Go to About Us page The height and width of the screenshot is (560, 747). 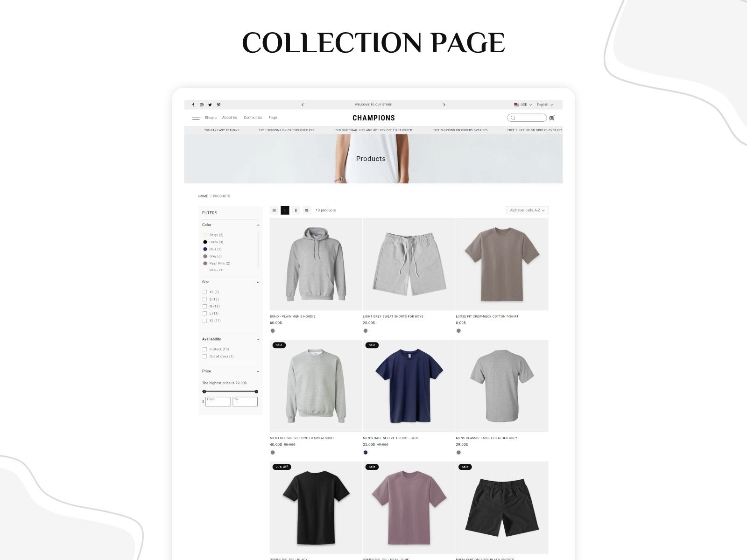[230, 118]
